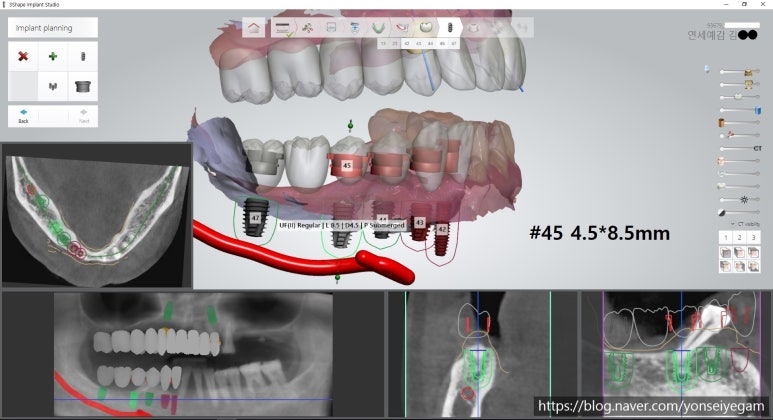Select CT visibility preset 3
Image resolution: width=773 pixels, height=420 pixels.
(754, 237)
